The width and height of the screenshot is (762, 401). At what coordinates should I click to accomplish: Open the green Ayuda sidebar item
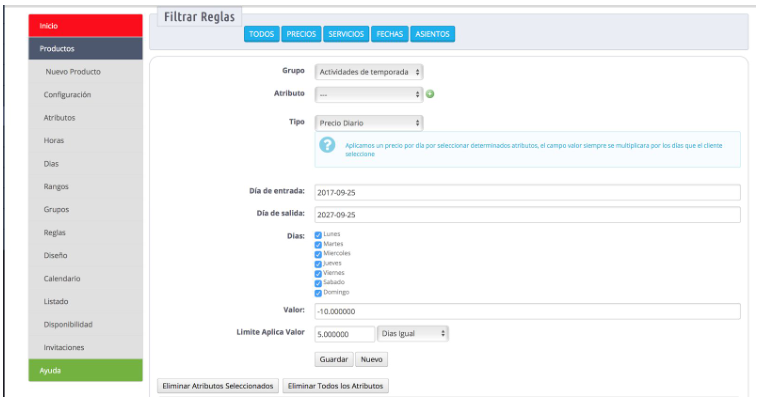click(86, 370)
